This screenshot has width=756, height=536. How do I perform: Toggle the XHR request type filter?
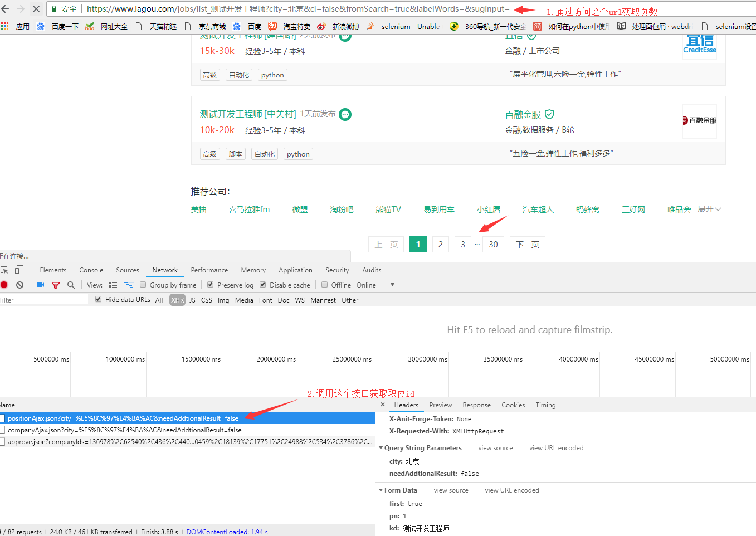178,300
